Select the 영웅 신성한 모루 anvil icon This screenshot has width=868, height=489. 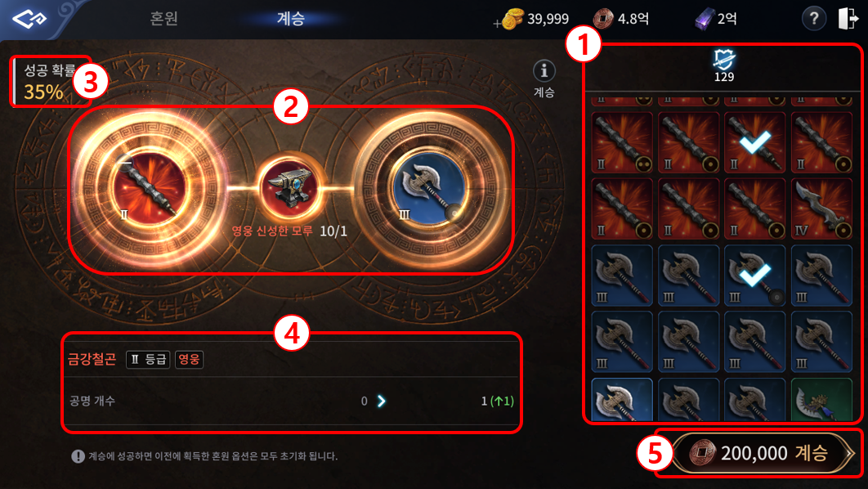290,188
